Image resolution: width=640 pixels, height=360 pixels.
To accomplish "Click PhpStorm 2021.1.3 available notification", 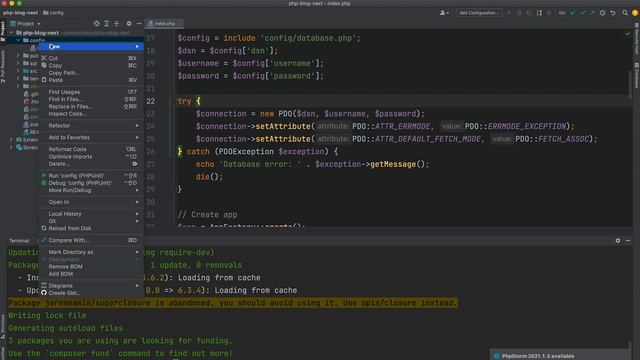I will [x=538, y=356].
